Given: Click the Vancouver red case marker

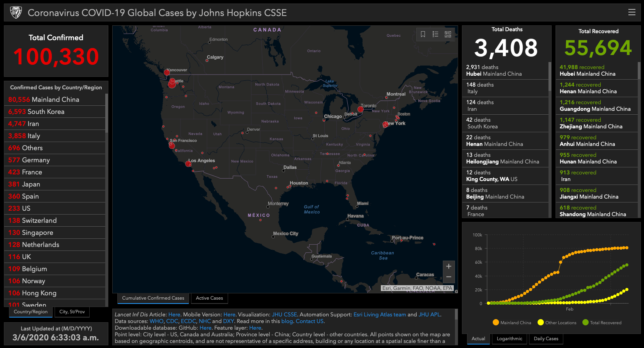Looking at the screenshot, I should (x=167, y=73).
